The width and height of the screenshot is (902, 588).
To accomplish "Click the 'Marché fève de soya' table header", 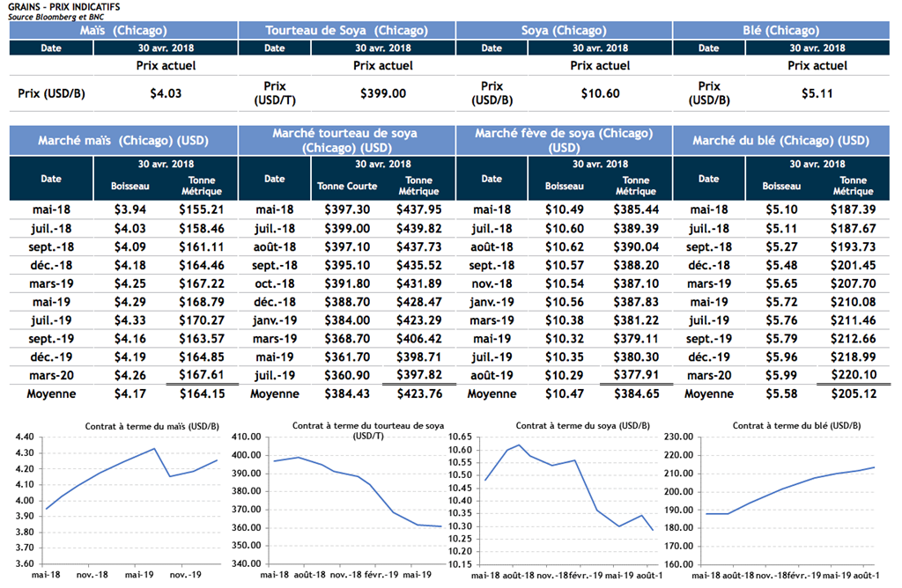I will pyautogui.click(x=564, y=141).
